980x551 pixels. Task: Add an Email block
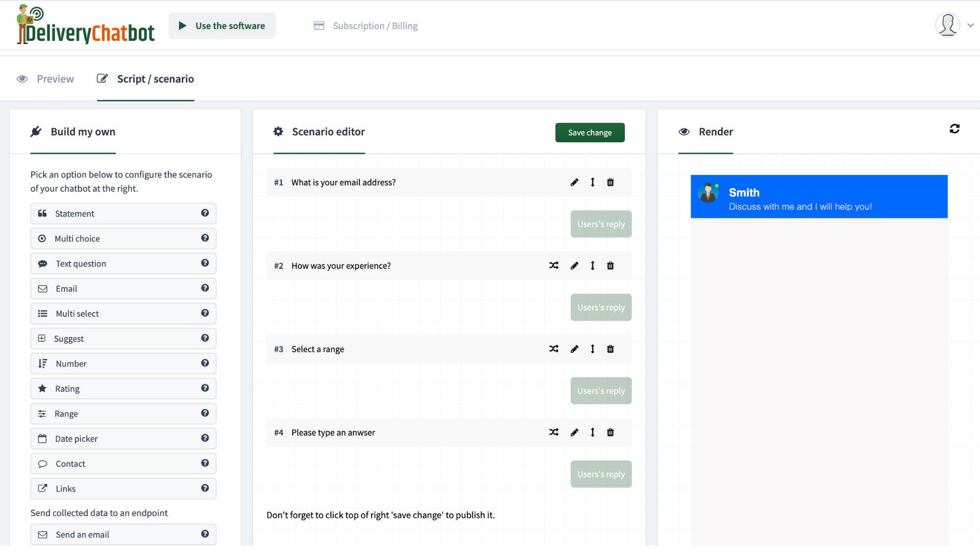click(123, 288)
